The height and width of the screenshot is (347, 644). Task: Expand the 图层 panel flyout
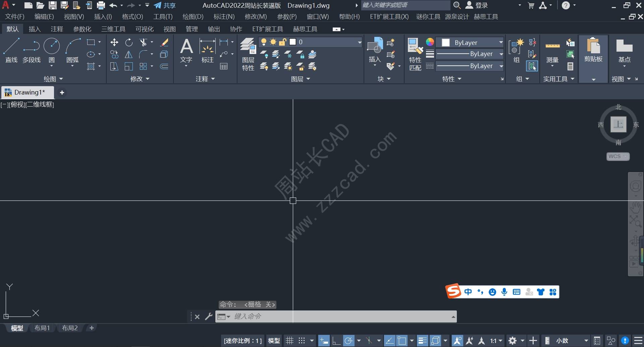coord(301,79)
